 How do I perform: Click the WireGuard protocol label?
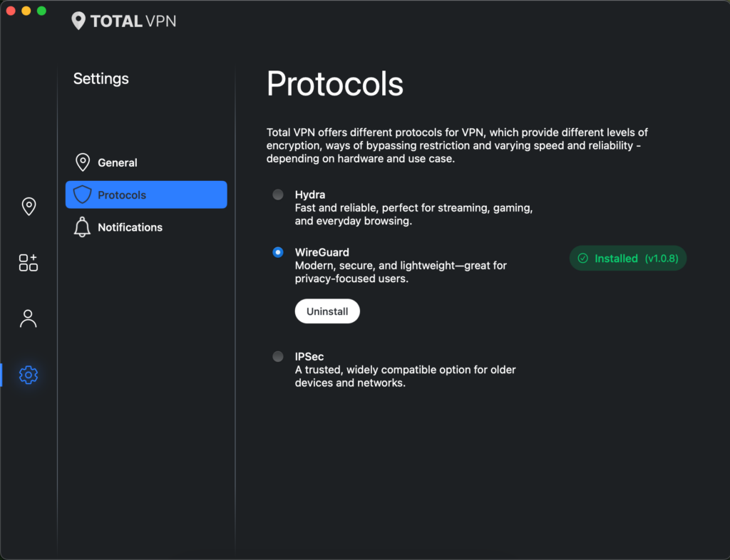pyautogui.click(x=322, y=252)
